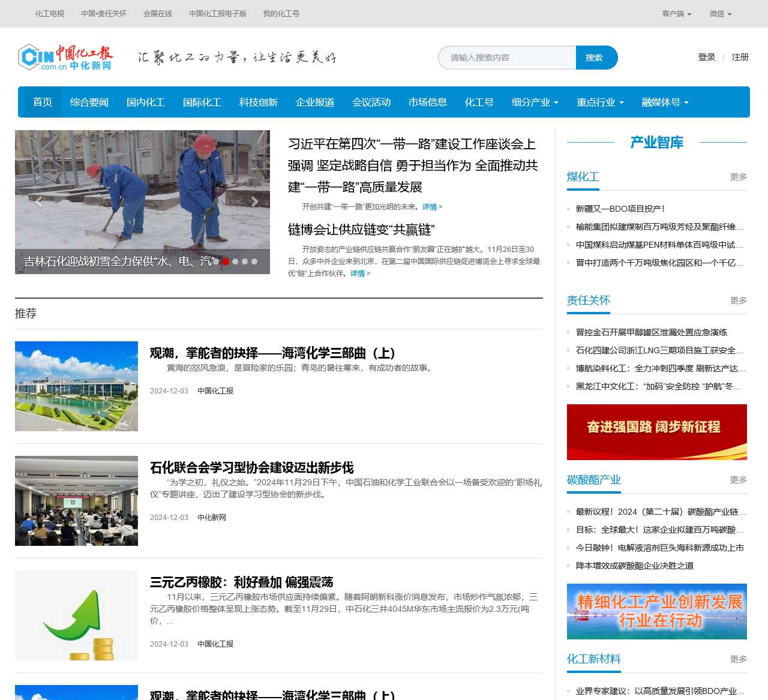Viewport: 768px width, 700px height.
Task: Open the green arrow coins article thumbnail
Action: [x=76, y=615]
